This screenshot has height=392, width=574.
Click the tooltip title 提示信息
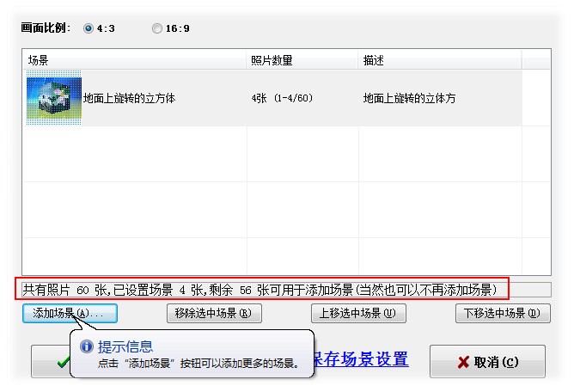click(125, 346)
